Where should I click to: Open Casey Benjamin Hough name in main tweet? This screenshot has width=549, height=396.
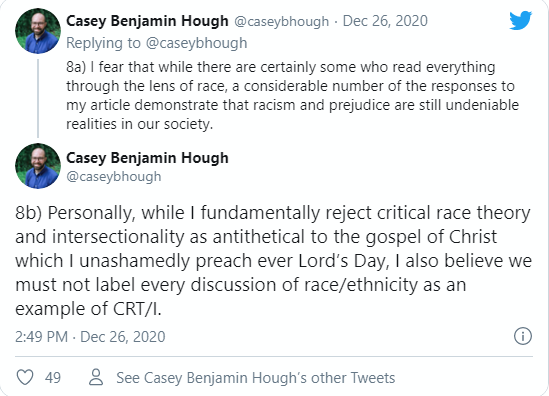(147, 158)
